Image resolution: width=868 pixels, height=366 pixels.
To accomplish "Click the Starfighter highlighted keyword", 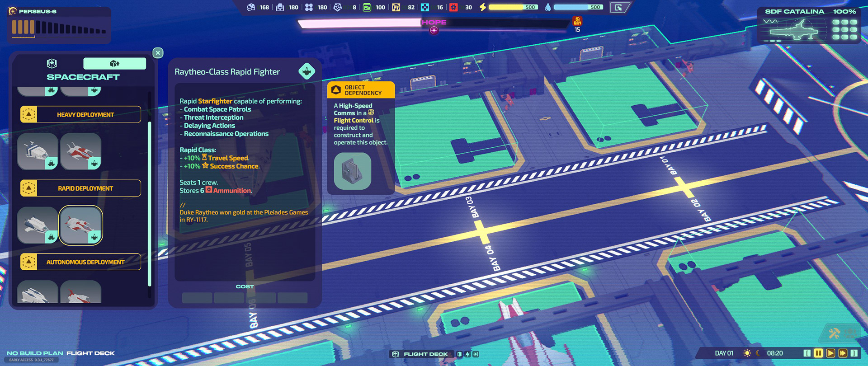I will [x=215, y=101].
